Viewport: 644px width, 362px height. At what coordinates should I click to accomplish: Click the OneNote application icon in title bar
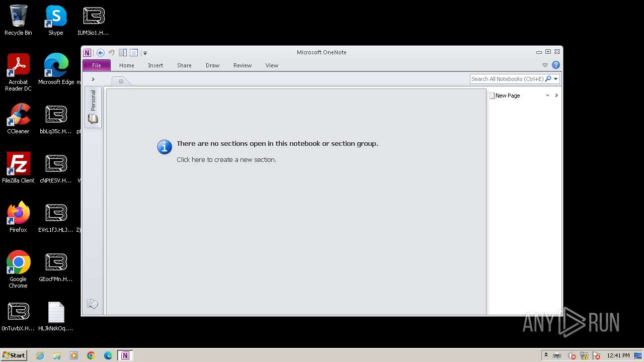(87, 53)
